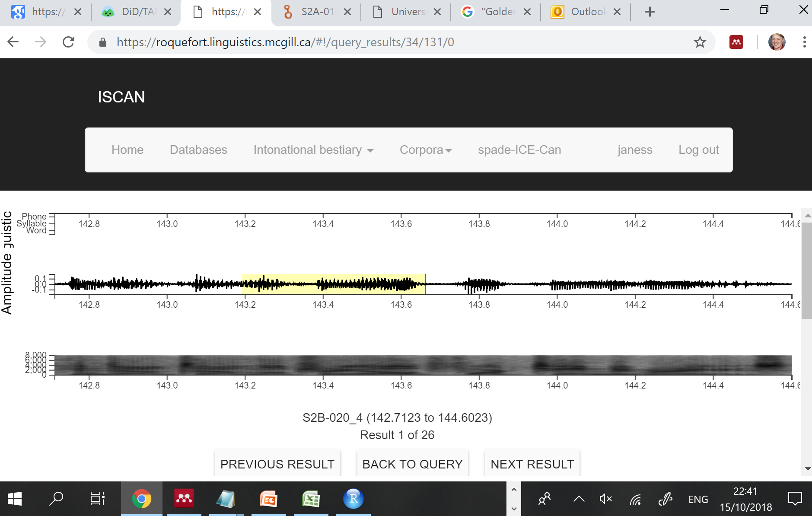Toggle Task View in the taskbar
812x516 pixels.
[x=97, y=499]
